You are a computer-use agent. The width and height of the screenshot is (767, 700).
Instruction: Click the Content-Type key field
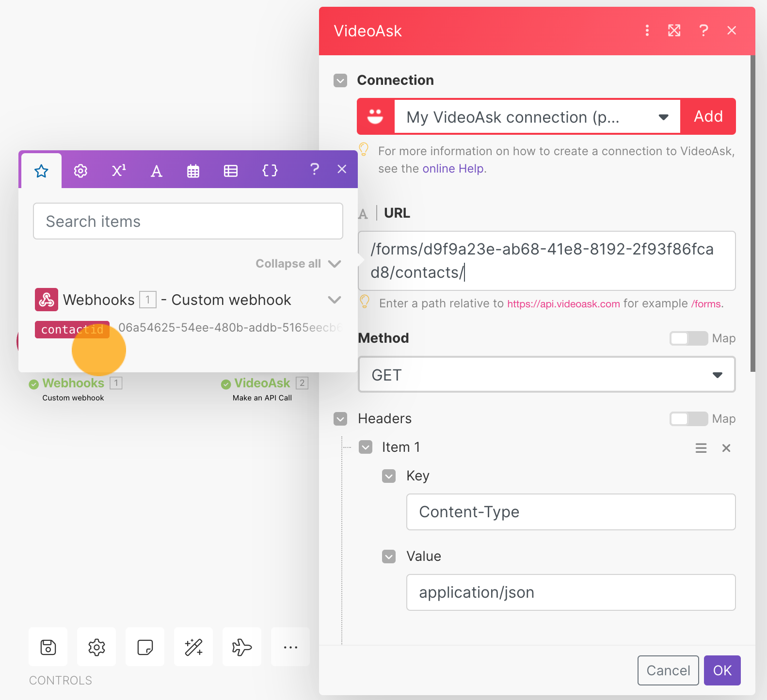coord(571,512)
